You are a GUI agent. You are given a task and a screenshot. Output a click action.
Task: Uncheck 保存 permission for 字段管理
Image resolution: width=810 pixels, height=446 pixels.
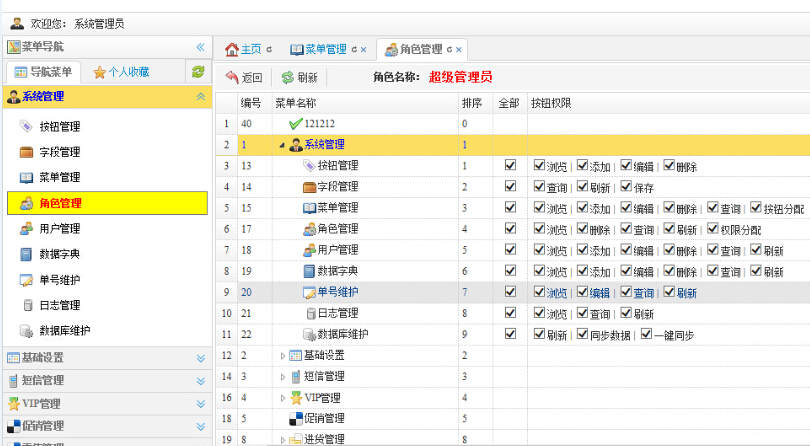click(626, 186)
